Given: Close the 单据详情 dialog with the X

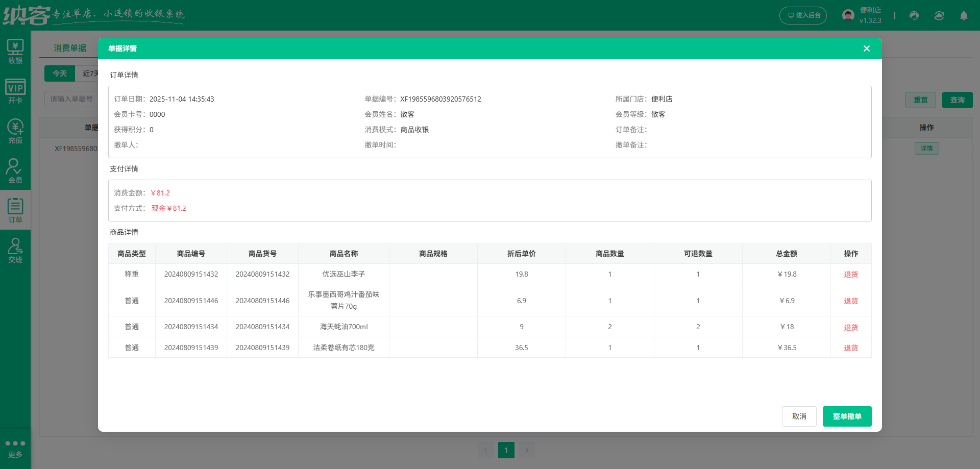Looking at the screenshot, I should point(866,48).
